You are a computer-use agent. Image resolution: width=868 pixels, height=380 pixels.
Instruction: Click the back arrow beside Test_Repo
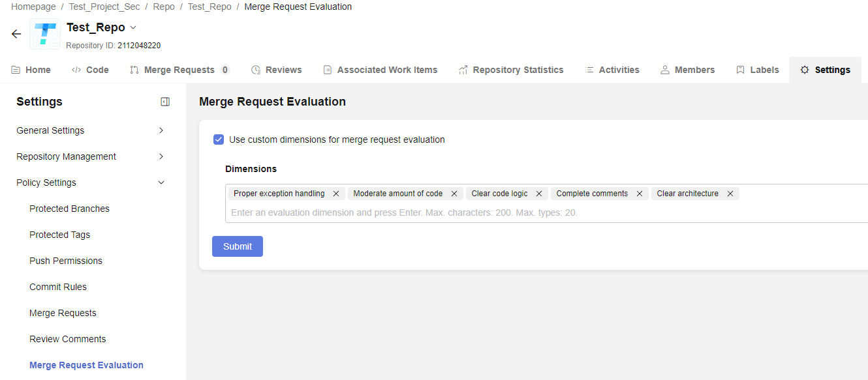click(x=16, y=34)
